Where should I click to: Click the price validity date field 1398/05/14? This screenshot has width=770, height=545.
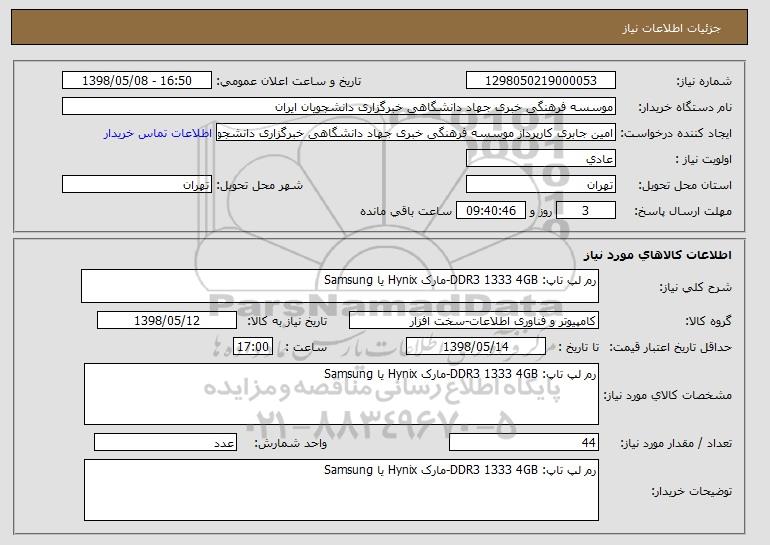(476, 347)
